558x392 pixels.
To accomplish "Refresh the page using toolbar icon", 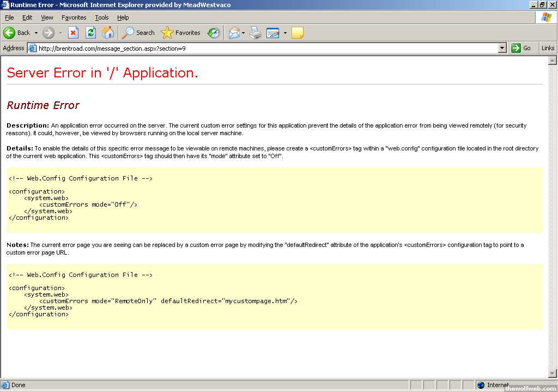I will (x=90, y=33).
